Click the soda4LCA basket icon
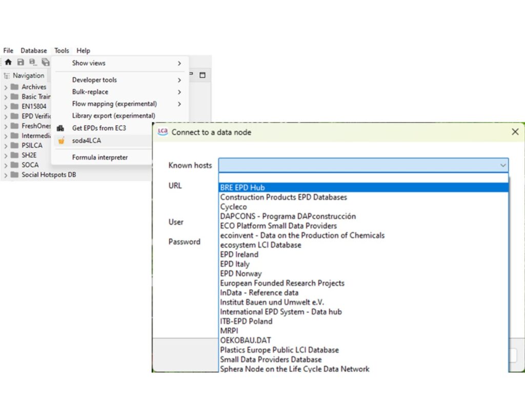The height and width of the screenshot is (420, 525). pos(61,141)
